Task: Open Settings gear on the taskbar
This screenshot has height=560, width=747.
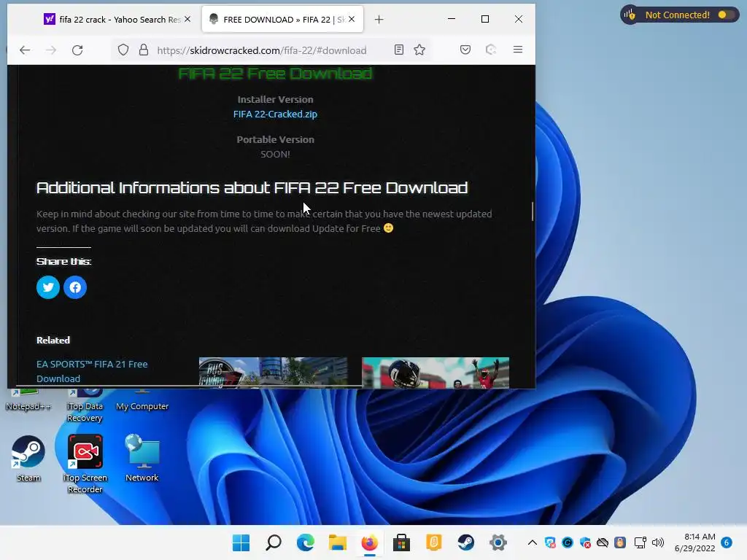Action: coord(498,542)
